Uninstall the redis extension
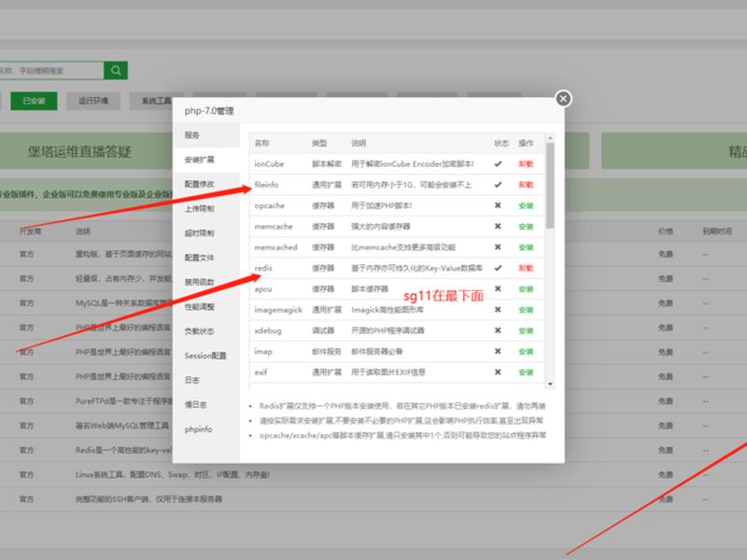This screenshot has width=747, height=560. point(526,268)
